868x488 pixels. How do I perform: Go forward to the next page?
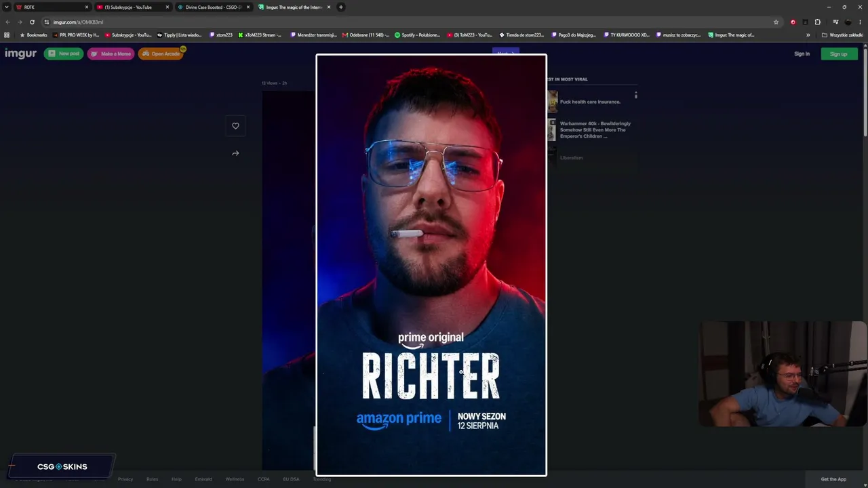(20, 22)
